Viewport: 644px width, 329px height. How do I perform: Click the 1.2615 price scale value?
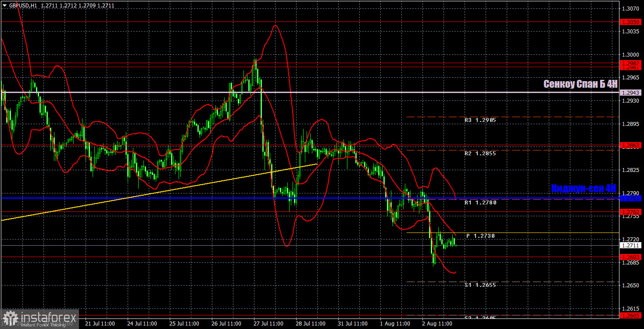coord(631,309)
